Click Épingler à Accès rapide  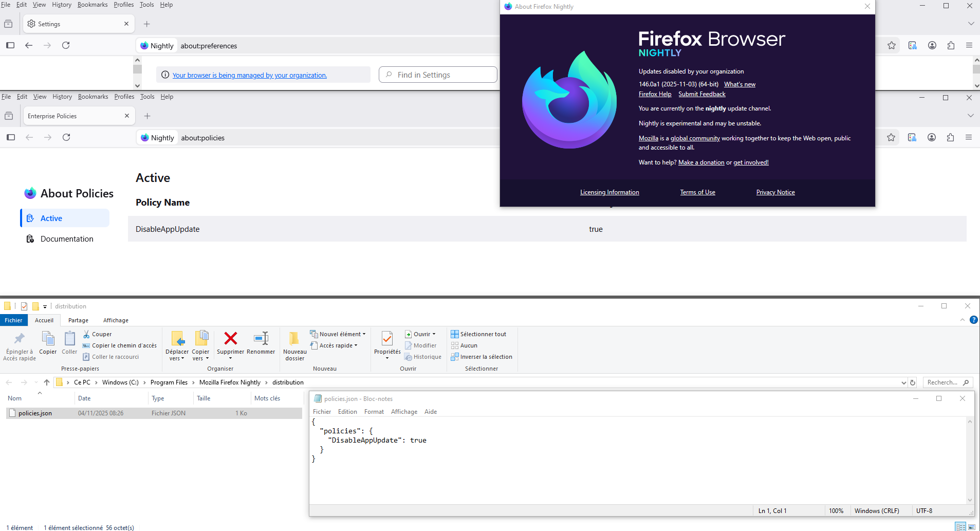click(x=20, y=346)
